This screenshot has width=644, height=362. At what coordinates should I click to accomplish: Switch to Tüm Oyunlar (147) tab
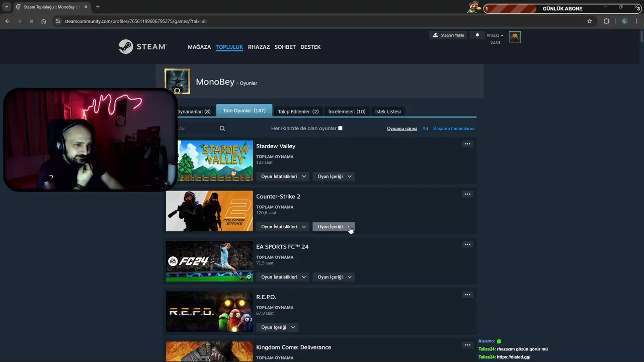click(244, 111)
